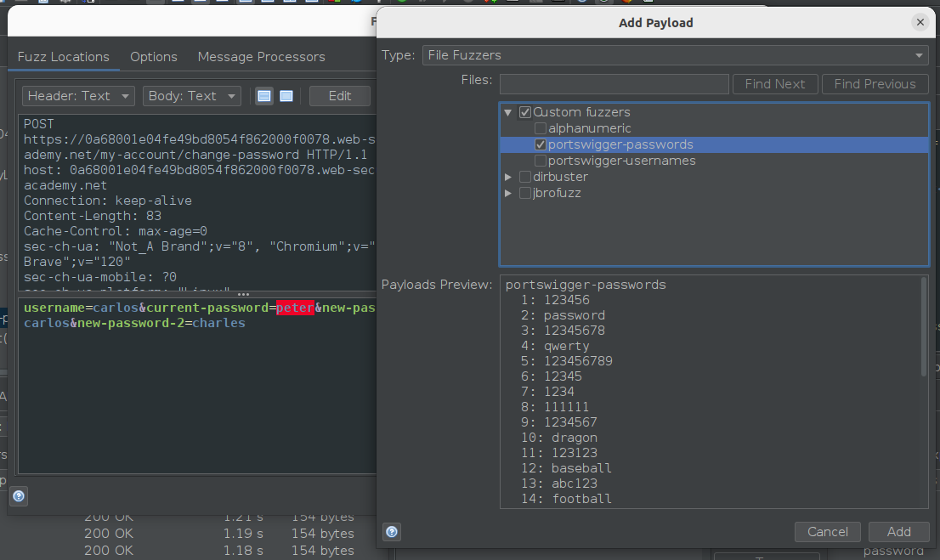The width and height of the screenshot is (940, 560).
Task: Click the Payloads Preview vertical scrollbar
Action: coord(924,327)
